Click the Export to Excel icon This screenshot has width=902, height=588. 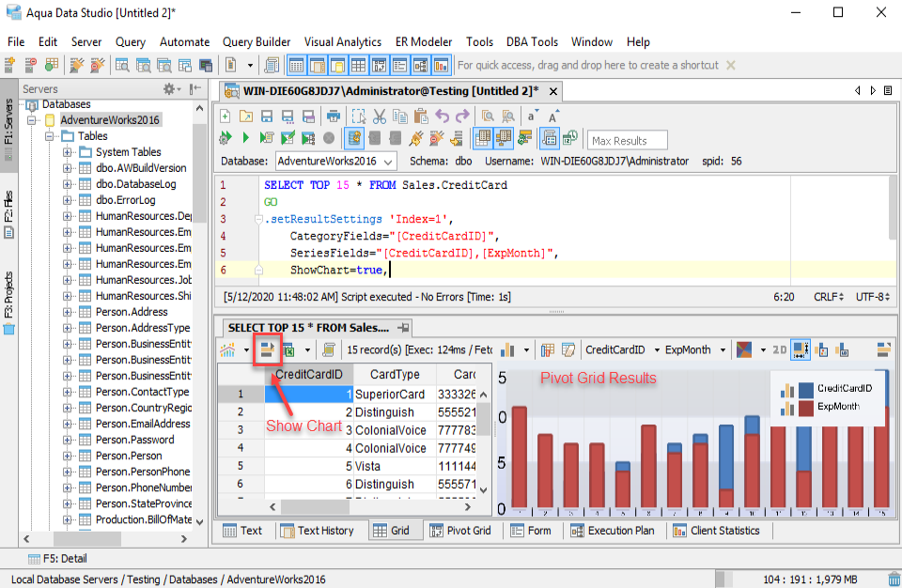288,349
